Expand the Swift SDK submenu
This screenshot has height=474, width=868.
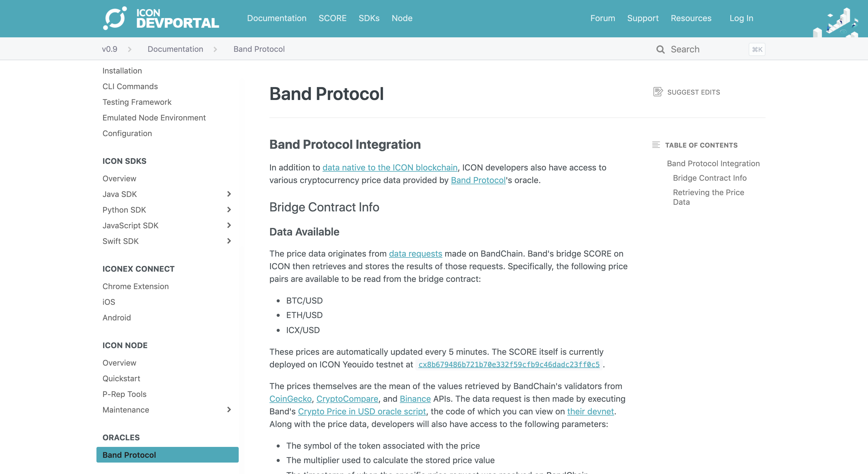[229, 241]
